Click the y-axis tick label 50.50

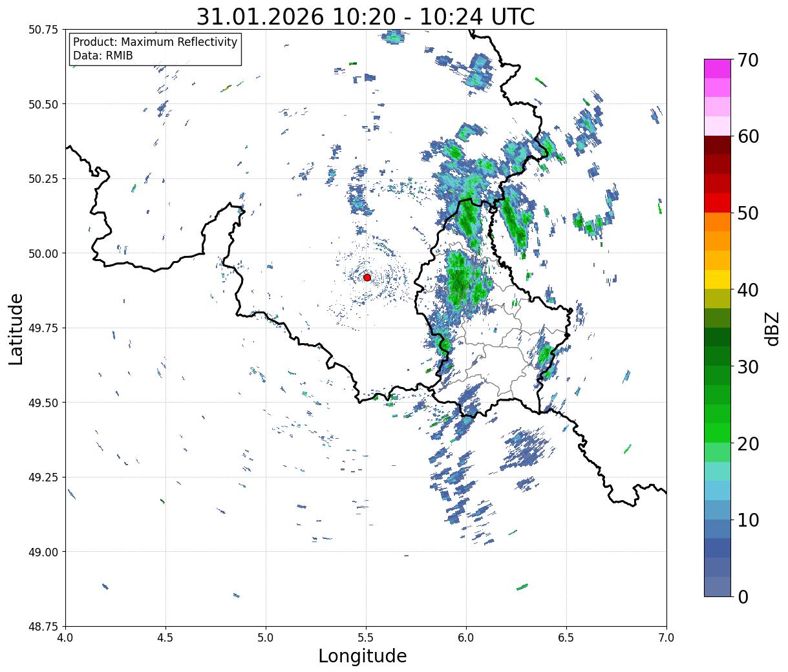[44, 104]
